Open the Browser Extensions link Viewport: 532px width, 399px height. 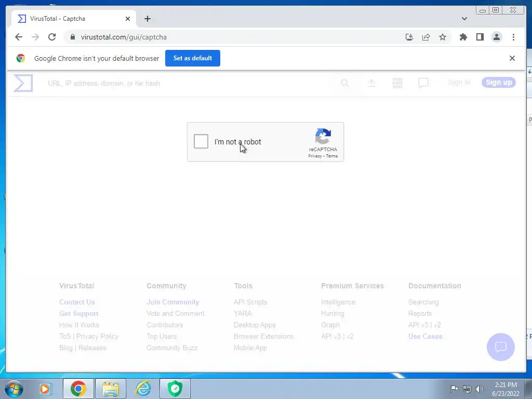pos(263,337)
